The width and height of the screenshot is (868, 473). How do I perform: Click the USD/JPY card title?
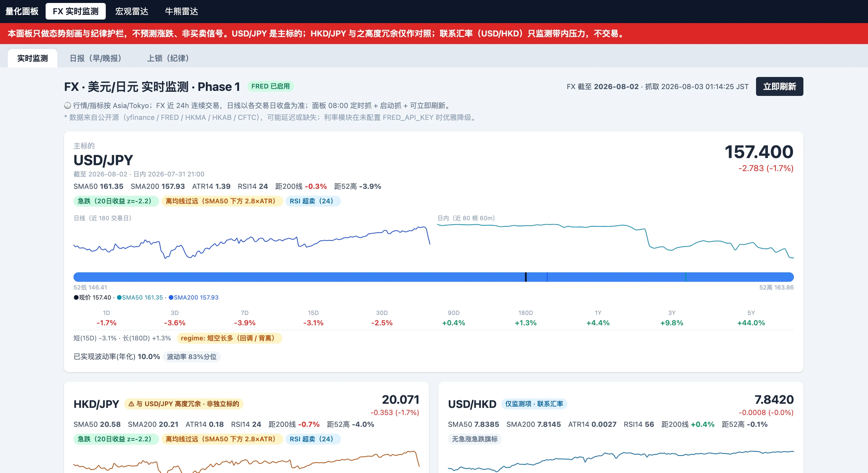coord(103,160)
